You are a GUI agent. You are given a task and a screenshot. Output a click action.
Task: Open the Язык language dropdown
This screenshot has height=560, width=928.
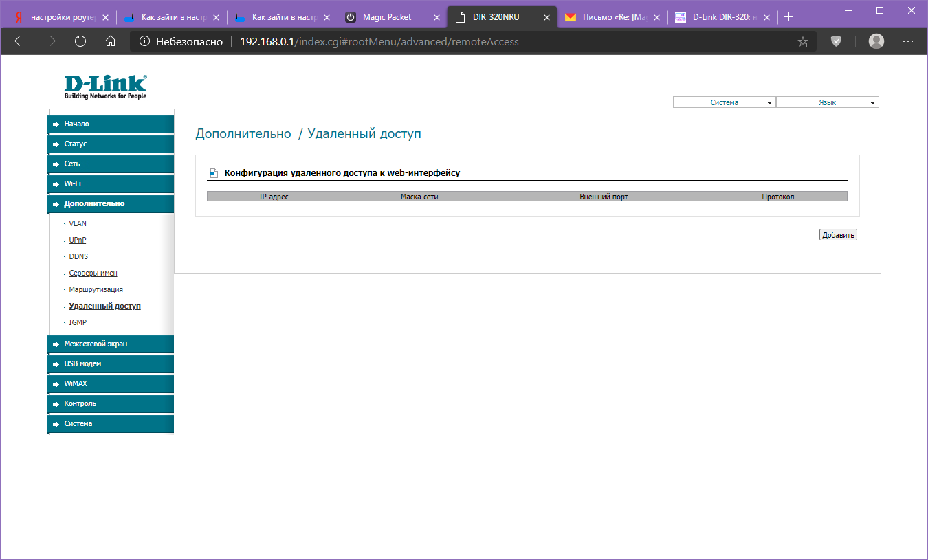pos(827,102)
